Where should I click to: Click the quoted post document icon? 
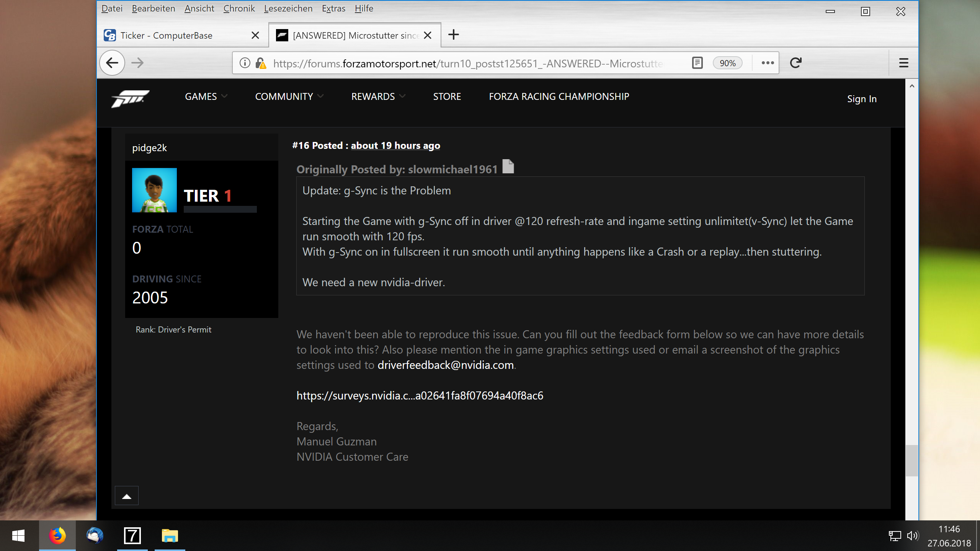[x=508, y=166]
